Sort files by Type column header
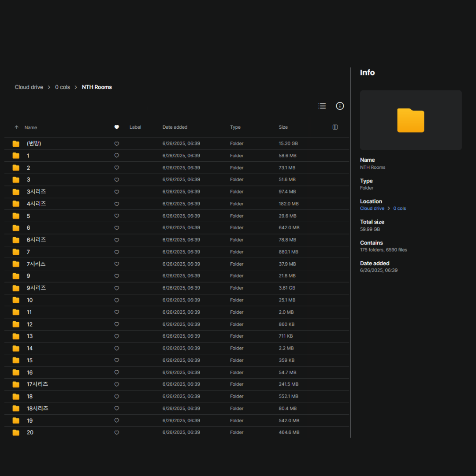Image resolution: width=476 pixels, height=476 pixels. [235, 127]
